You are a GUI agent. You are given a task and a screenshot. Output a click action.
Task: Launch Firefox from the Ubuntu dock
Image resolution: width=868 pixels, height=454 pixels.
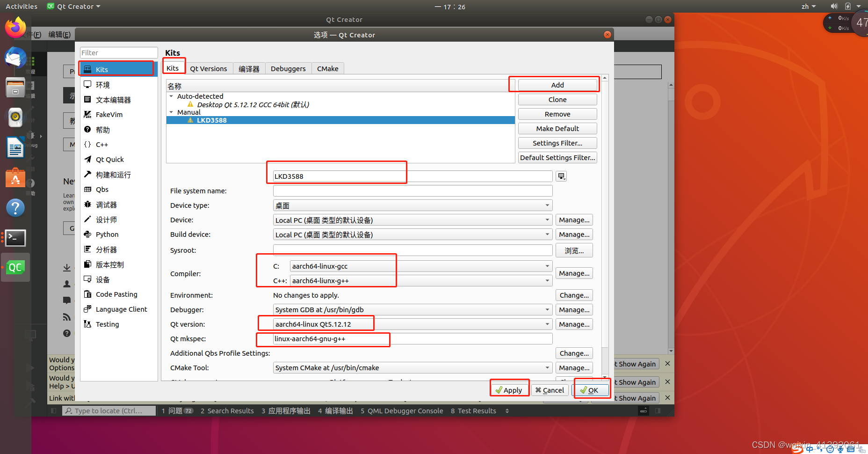tap(15, 27)
